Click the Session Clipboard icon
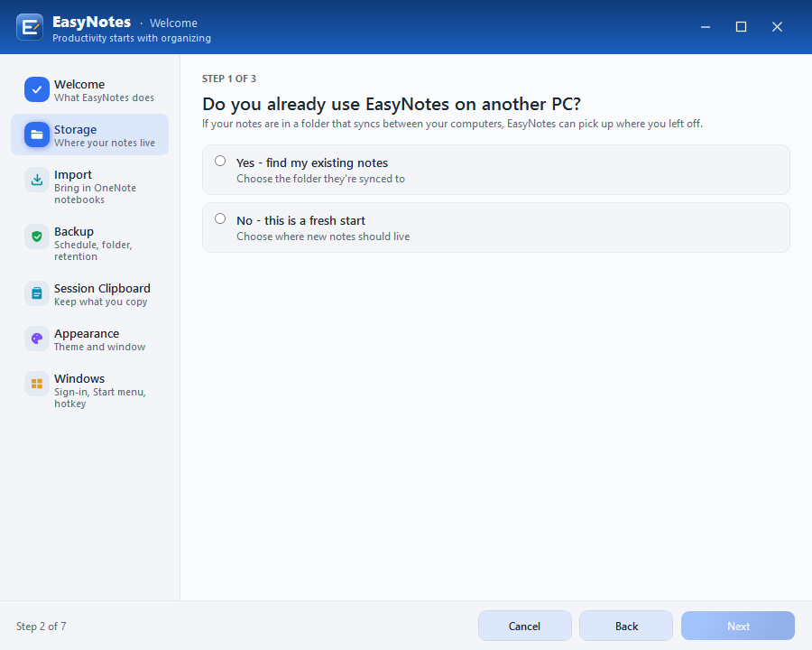The width and height of the screenshot is (812, 650). [x=37, y=293]
